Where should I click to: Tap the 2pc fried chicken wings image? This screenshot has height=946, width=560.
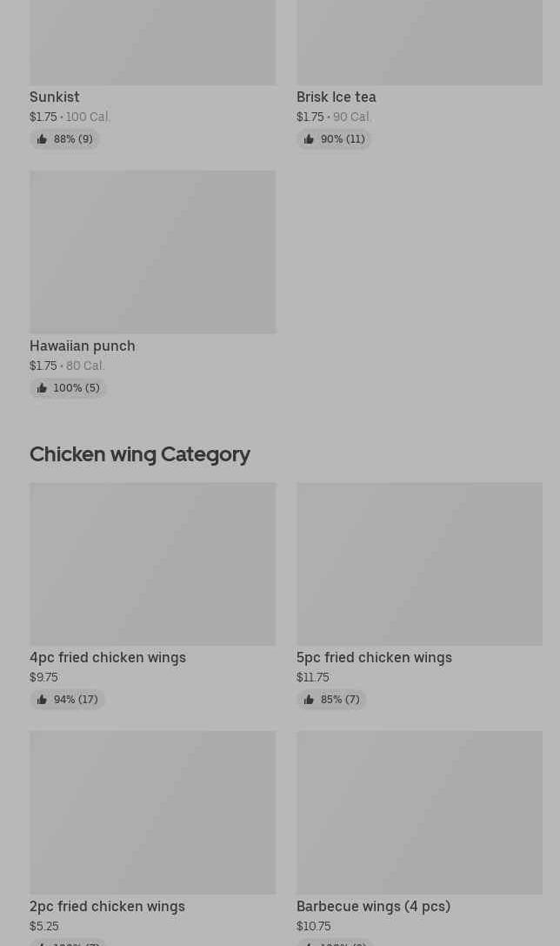pos(152,812)
